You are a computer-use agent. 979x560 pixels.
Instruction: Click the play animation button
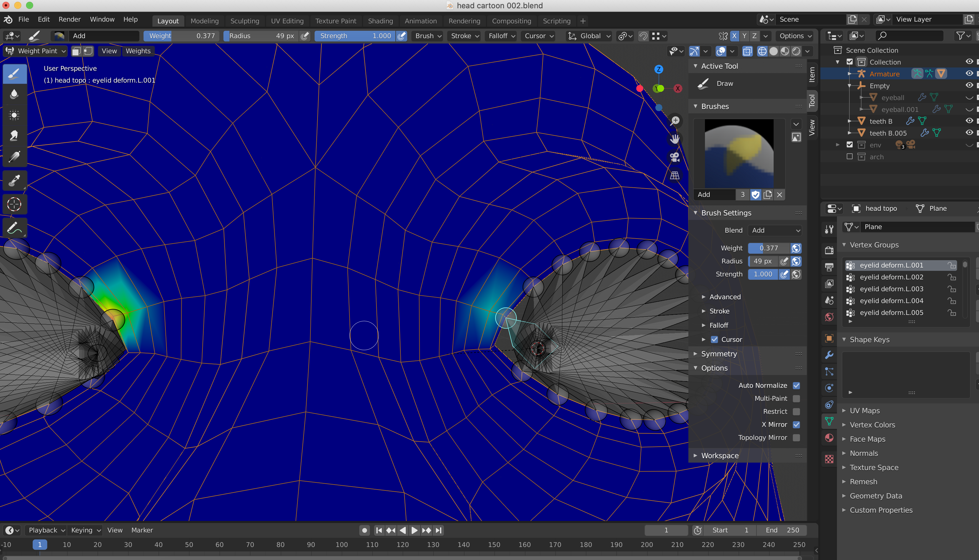(414, 530)
